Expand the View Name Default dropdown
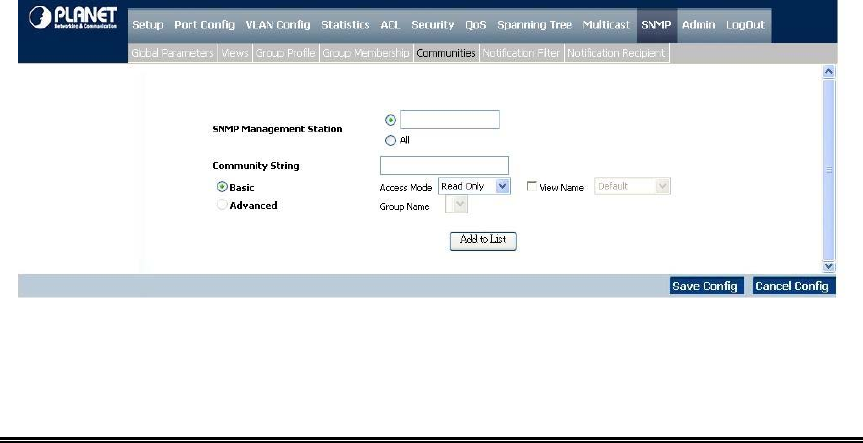 pos(661,186)
